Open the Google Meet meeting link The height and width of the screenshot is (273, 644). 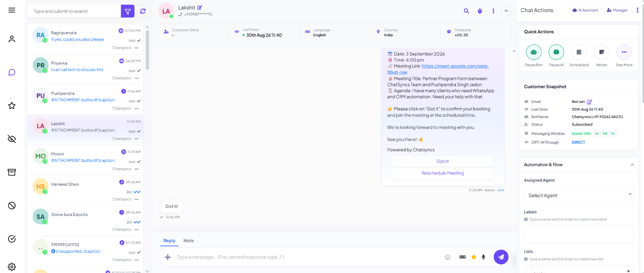pyautogui.click(x=438, y=69)
